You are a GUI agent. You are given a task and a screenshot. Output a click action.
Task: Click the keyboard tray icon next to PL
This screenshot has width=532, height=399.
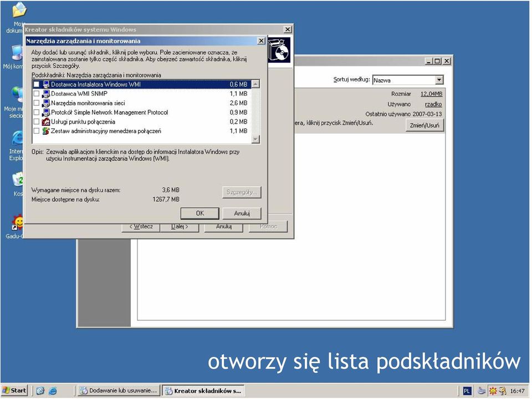(481, 391)
